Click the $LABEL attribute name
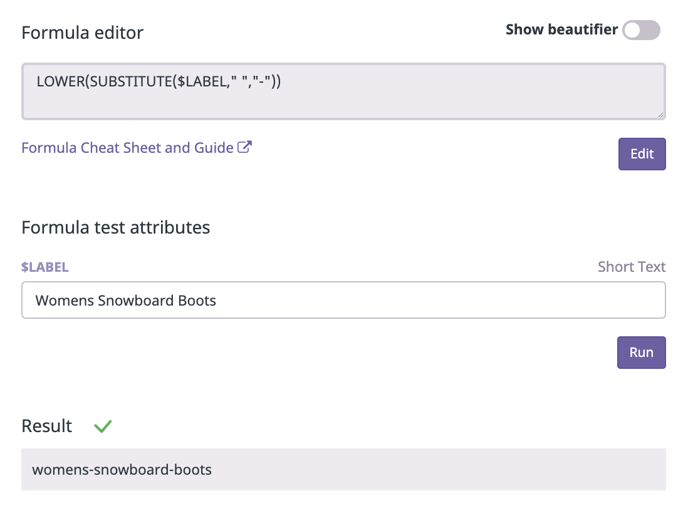This screenshot has width=688, height=506. coord(45,267)
